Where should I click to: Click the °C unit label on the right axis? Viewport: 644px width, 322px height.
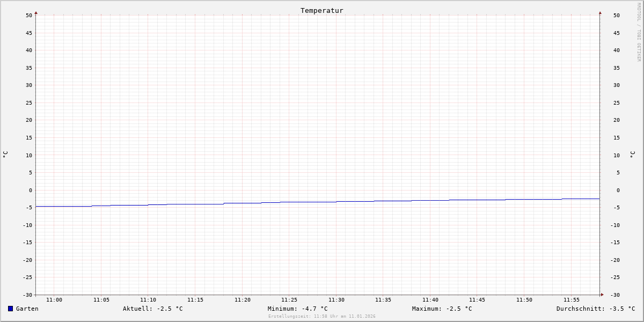tap(633, 155)
